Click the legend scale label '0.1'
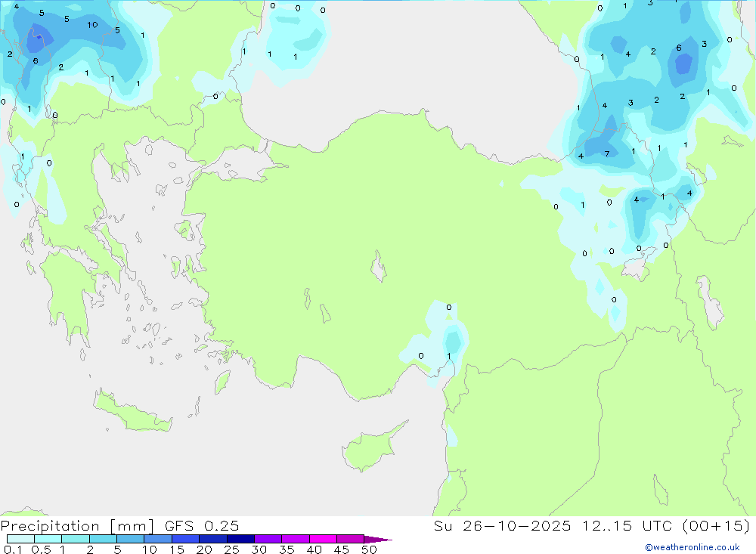The image size is (756, 554). 13,549
